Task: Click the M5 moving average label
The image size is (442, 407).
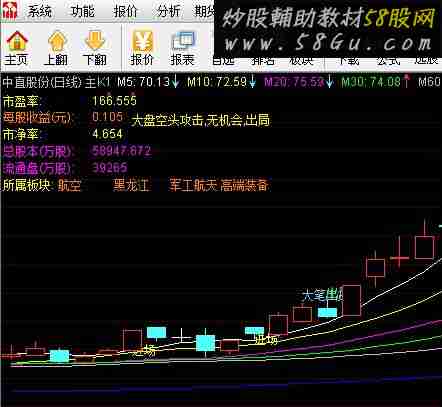Action: pos(144,82)
